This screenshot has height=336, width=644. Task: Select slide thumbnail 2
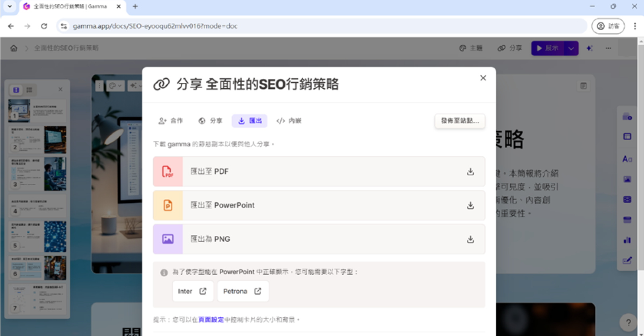[37, 140]
